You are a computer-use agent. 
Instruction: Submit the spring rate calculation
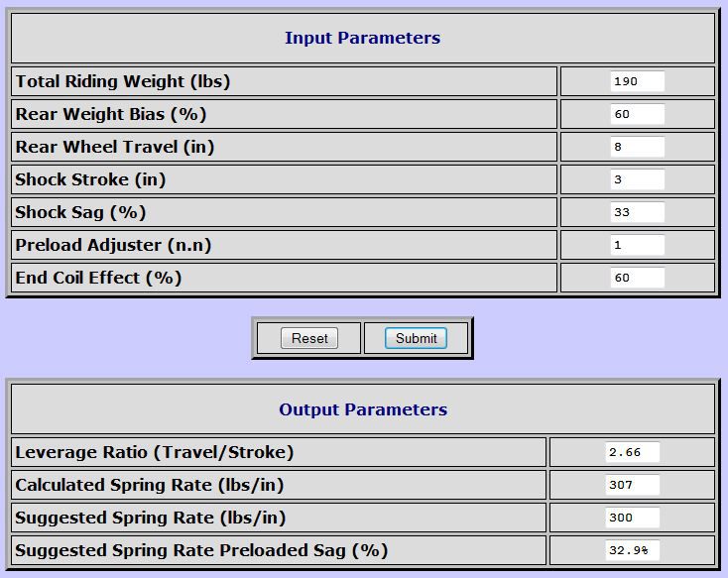click(416, 338)
